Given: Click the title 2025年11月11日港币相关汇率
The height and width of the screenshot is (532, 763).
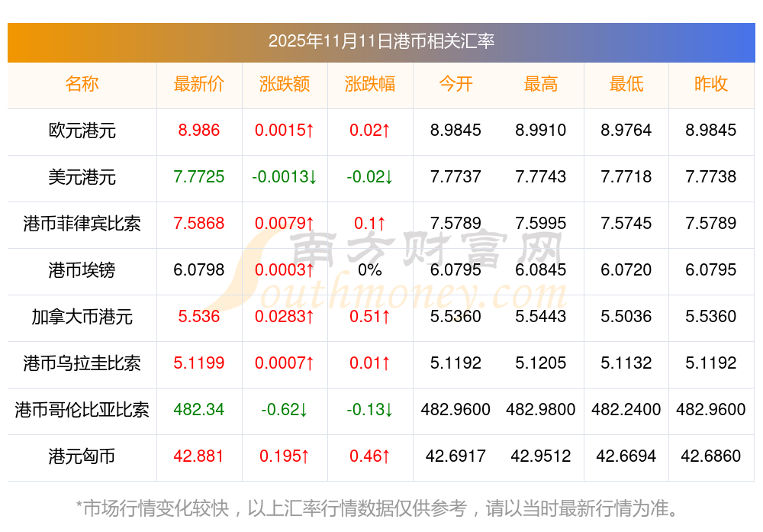Looking at the screenshot, I should (x=381, y=41).
